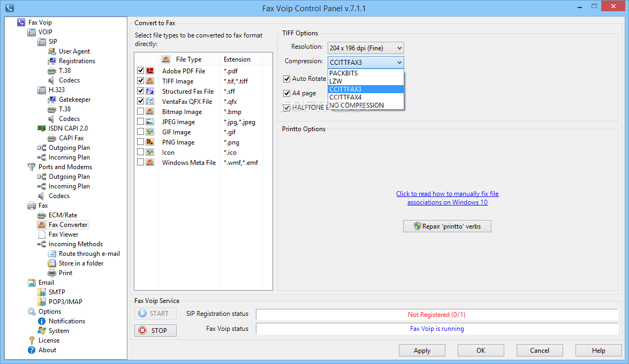Image resolution: width=629 pixels, height=364 pixels.
Task: Click the CAPI Fax icon
Action: pos(52,138)
